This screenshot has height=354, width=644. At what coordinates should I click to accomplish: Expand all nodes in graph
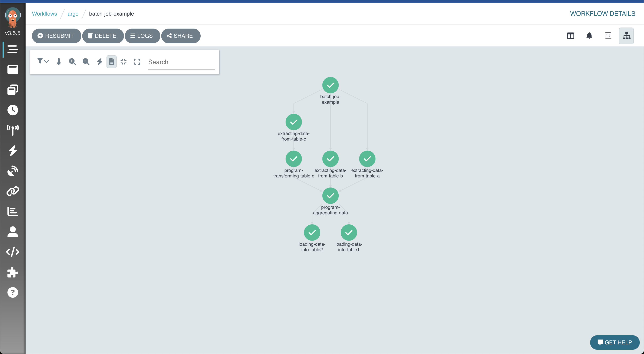click(x=137, y=62)
